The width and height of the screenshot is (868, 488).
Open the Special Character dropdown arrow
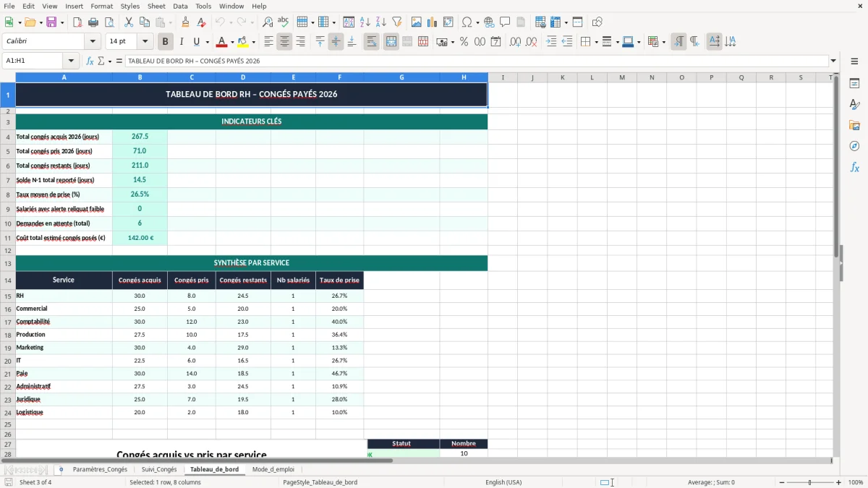478,22
